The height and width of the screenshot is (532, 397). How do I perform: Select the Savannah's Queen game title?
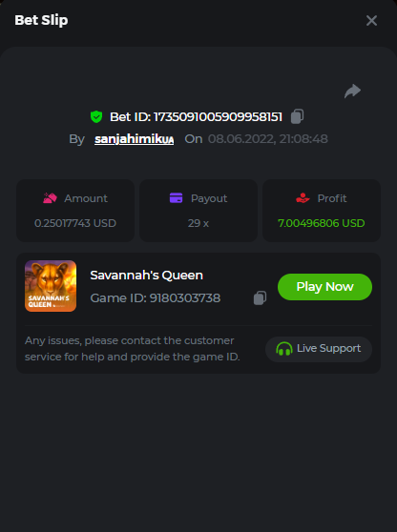(146, 276)
